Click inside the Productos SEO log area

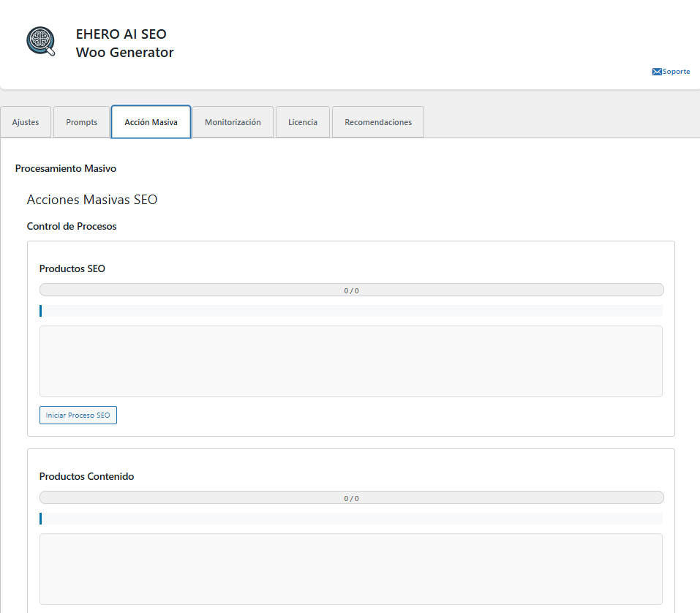coord(351,361)
